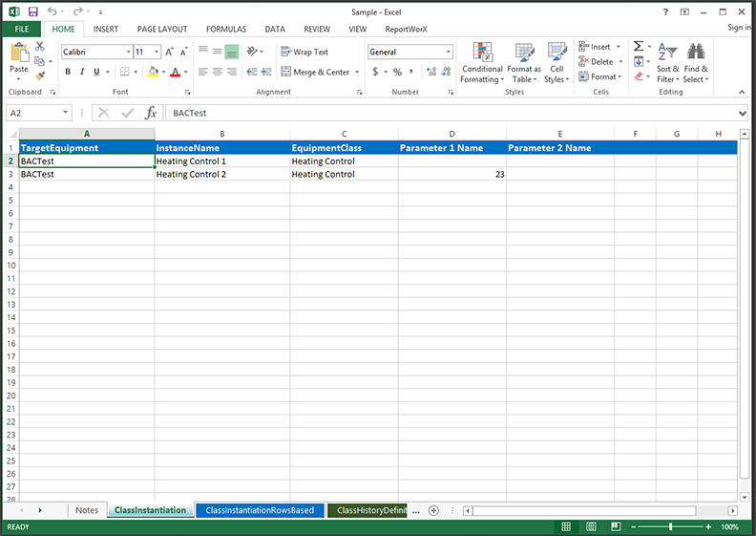Switch to the FORMULAS ribbon tab
The image size is (756, 536).
[225, 29]
